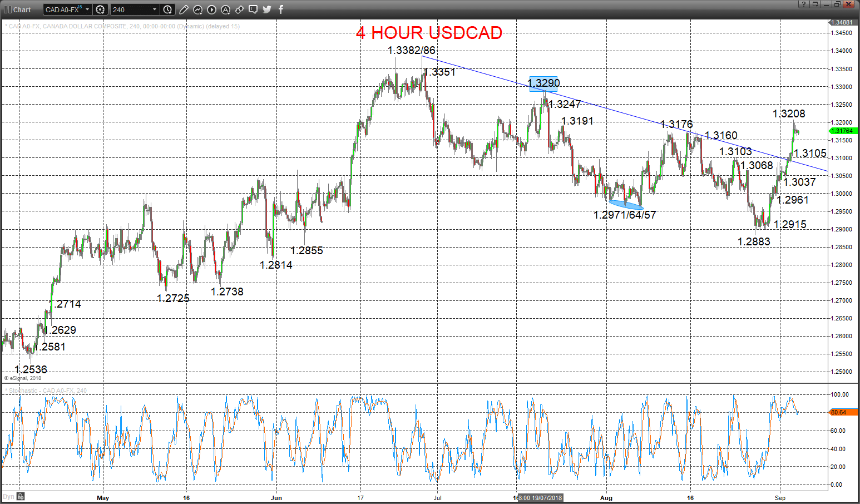Image resolution: width=860 pixels, height=504 pixels.
Task: Select the 1.2738 price annotation
Action: click(x=227, y=291)
